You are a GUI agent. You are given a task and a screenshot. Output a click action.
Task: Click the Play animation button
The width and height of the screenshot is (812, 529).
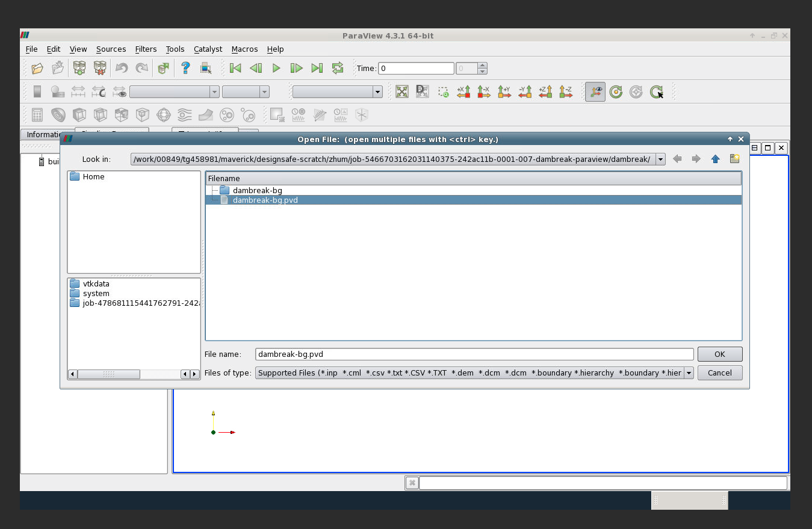tap(276, 68)
